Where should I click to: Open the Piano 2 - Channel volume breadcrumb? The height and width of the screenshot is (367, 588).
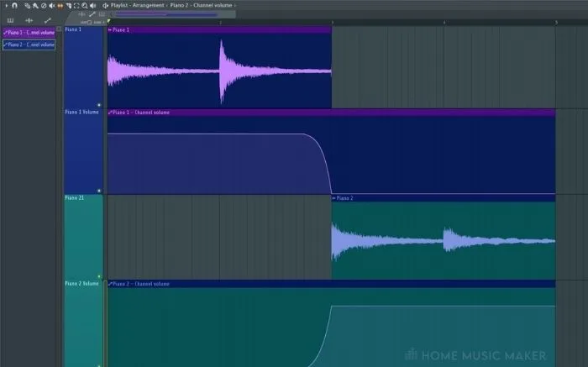(x=201, y=5)
